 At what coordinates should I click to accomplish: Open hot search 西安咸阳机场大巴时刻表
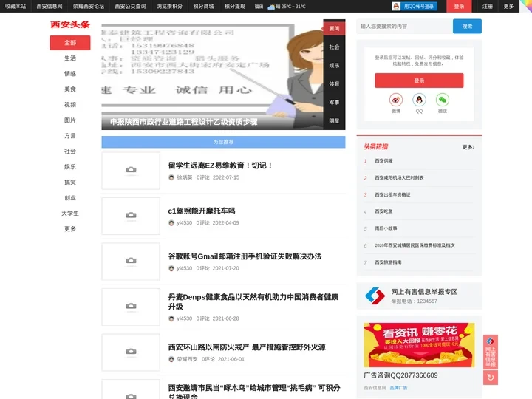399,178
